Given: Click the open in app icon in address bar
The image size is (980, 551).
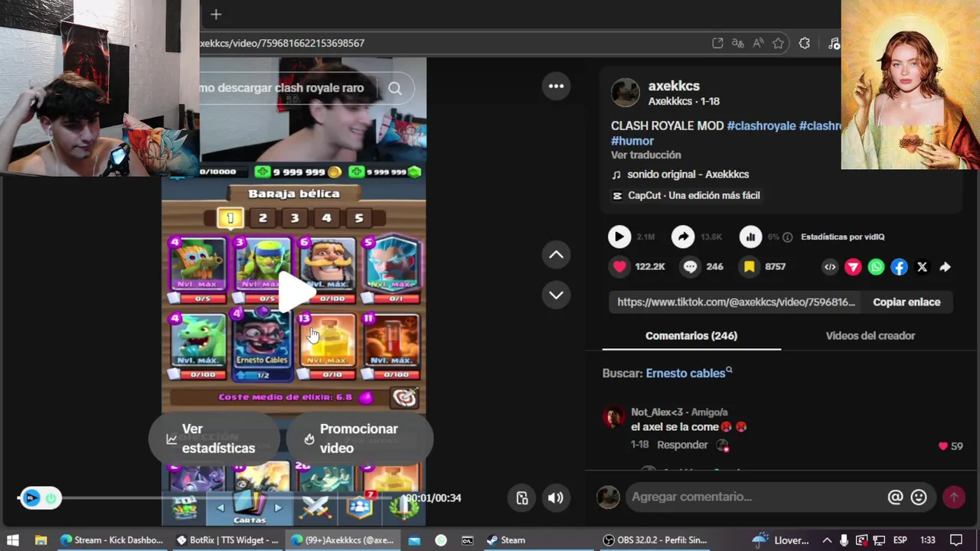Looking at the screenshot, I should point(717,44).
